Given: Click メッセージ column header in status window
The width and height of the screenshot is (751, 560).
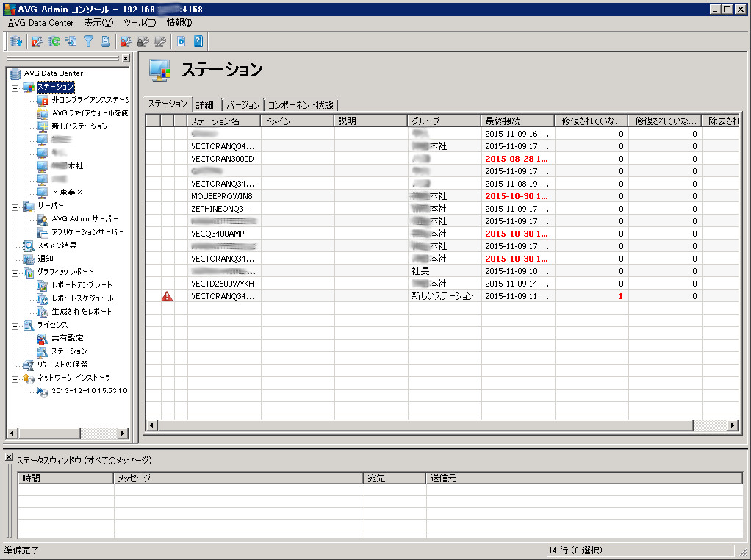Looking at the screenshot, I should (x=239, y=478).
